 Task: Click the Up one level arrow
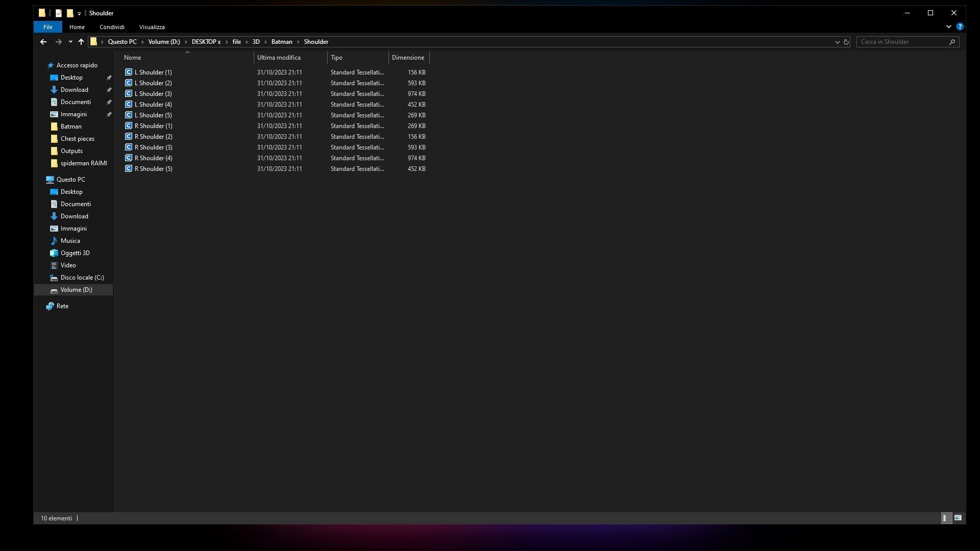tap(81, 42)
